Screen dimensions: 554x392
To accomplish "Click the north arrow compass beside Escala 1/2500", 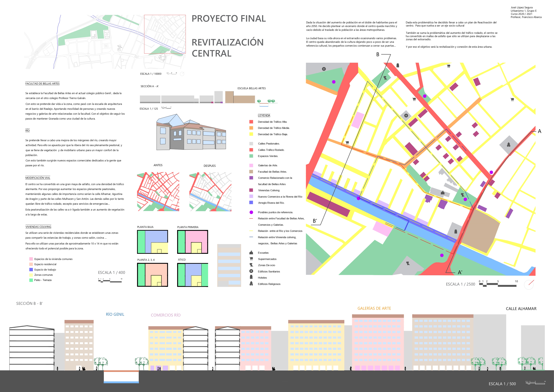I will [529, 285].
